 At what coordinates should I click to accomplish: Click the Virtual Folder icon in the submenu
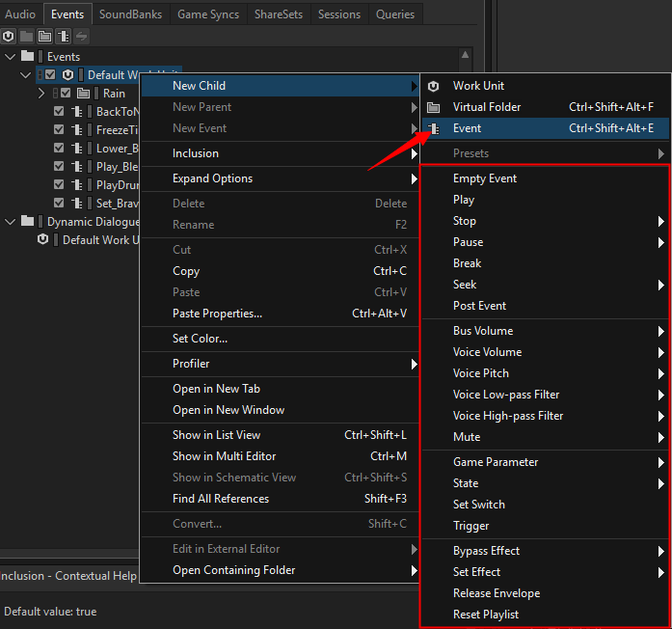pyautogui.click(x=433, y=107)
